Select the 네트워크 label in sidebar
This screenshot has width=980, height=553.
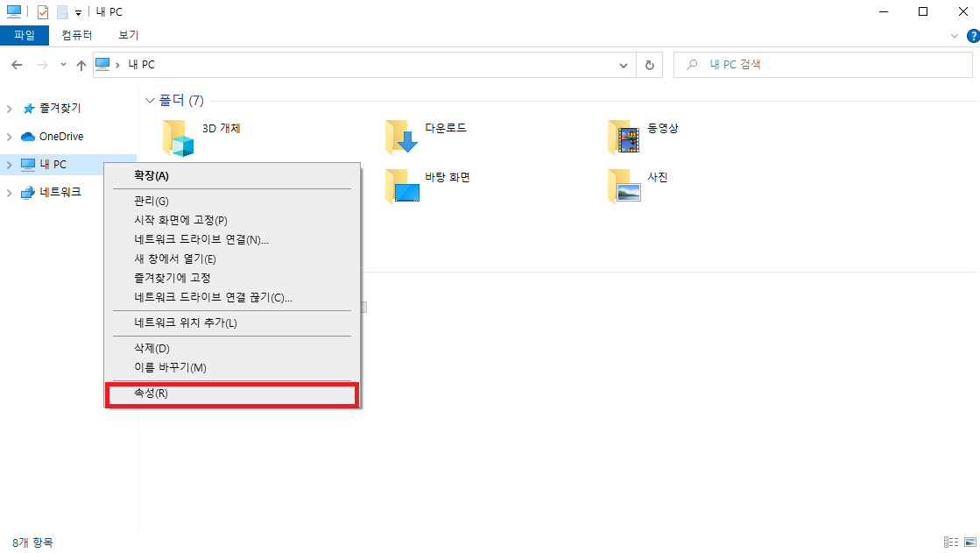(60, 193)
